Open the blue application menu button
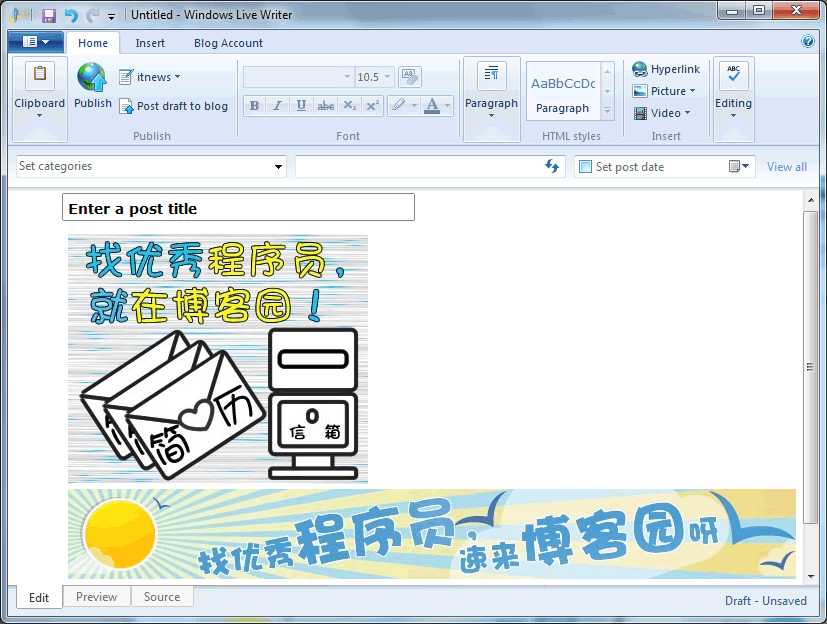 [36, 42]
